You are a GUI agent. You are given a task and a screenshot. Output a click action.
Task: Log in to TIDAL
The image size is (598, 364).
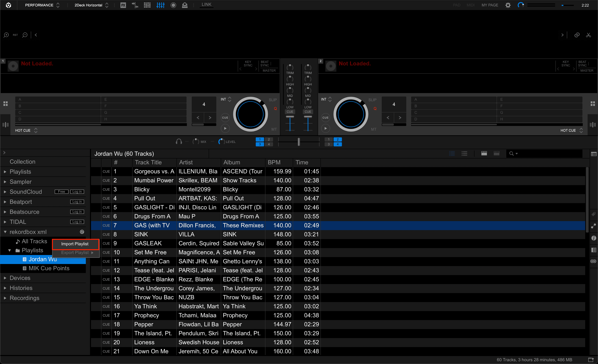coord(77,222)
